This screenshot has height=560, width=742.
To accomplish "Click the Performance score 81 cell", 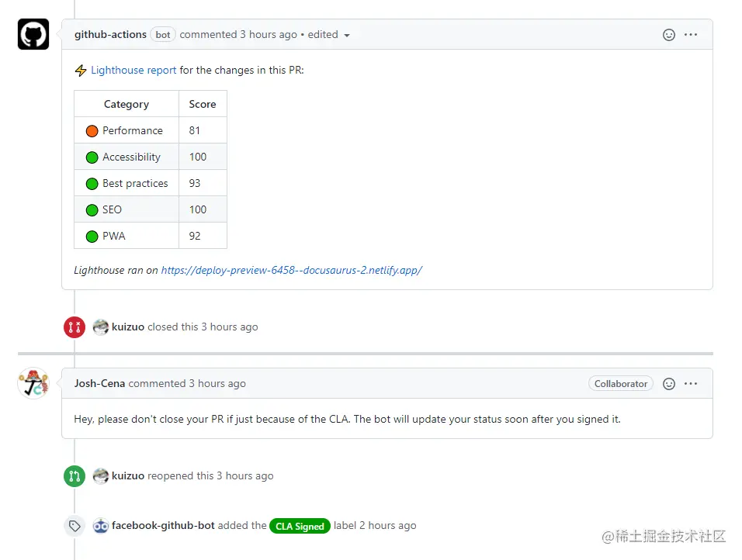I will (x=203, y=130).
